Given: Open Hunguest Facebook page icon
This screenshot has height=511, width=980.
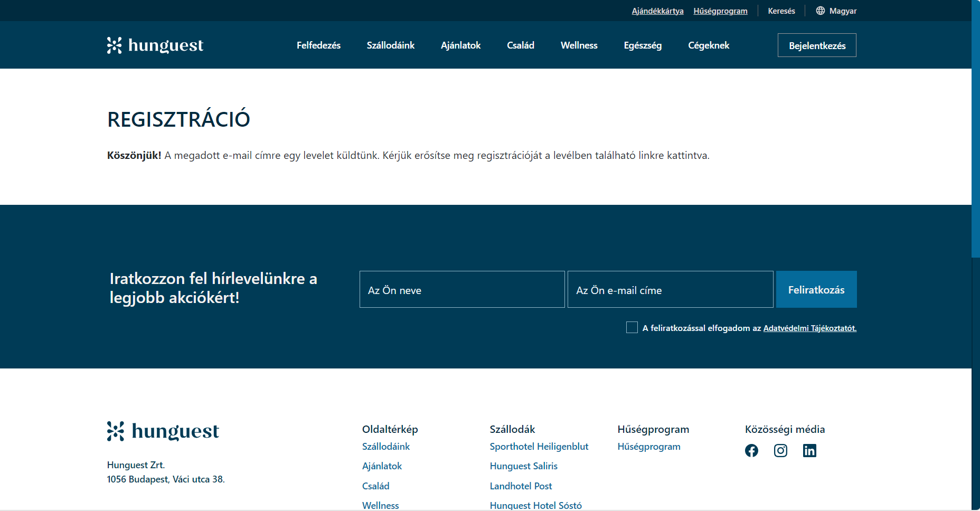Looking at the screenshot, I should (x=751, y=450).
